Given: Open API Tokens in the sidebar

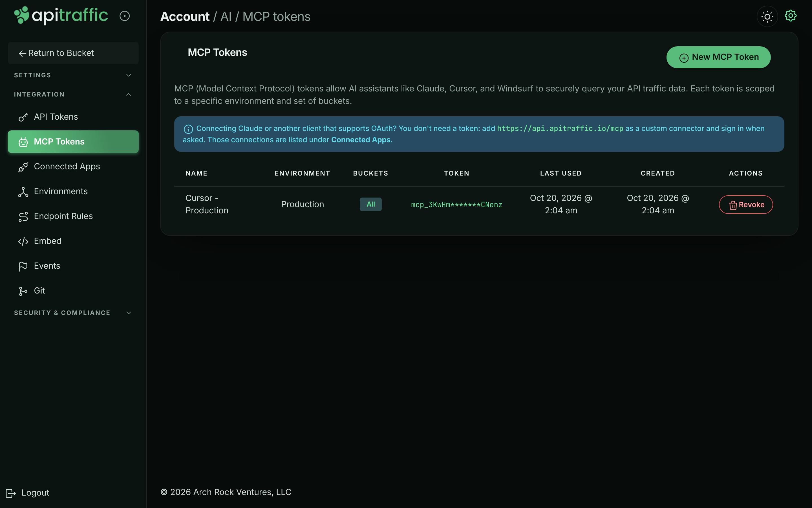Looking at the screenshot, I should coord(73,117).
